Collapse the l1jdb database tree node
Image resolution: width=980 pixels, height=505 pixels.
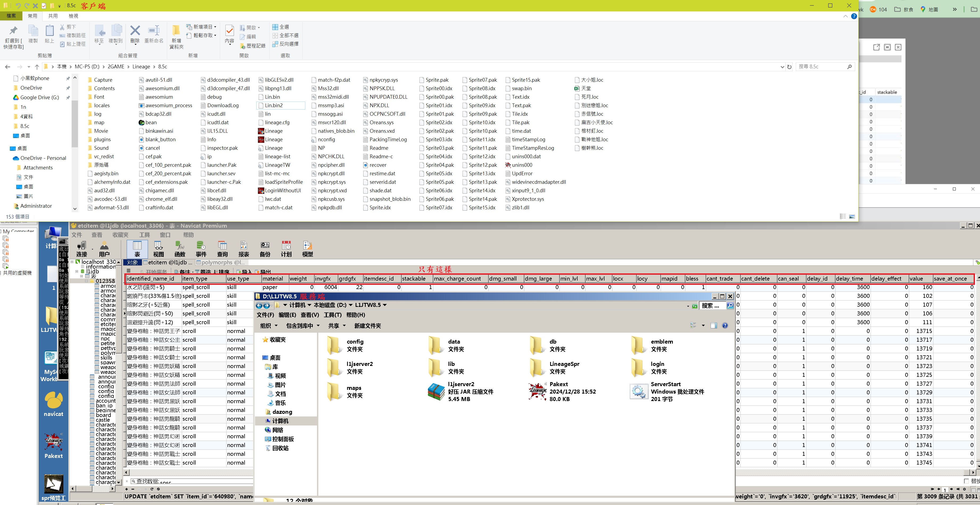click(x=77, y=271)
